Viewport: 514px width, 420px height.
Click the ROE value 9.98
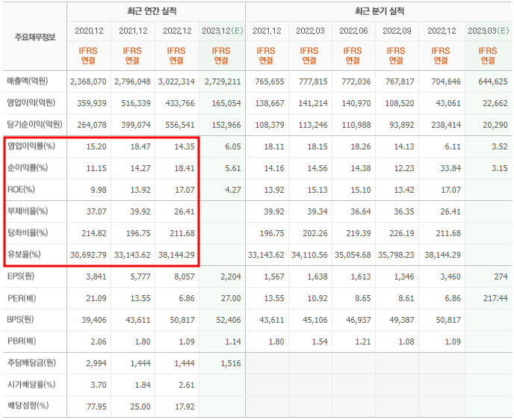[99, 190]
